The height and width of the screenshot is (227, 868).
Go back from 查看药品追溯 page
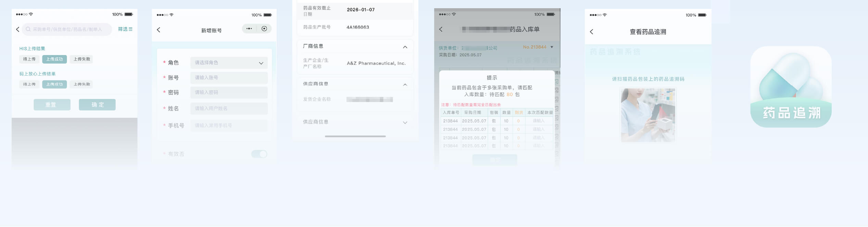click(x=592, y=32)
